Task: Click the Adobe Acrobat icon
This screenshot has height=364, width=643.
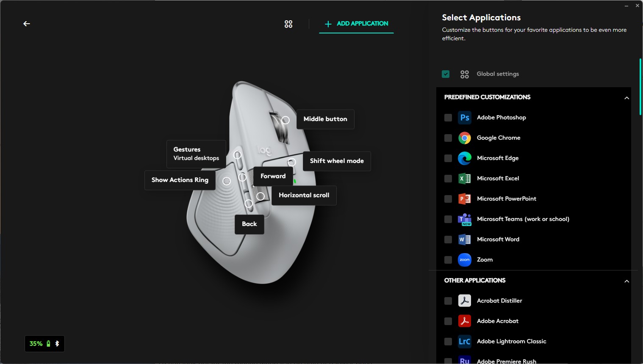Action: (465, 321)
